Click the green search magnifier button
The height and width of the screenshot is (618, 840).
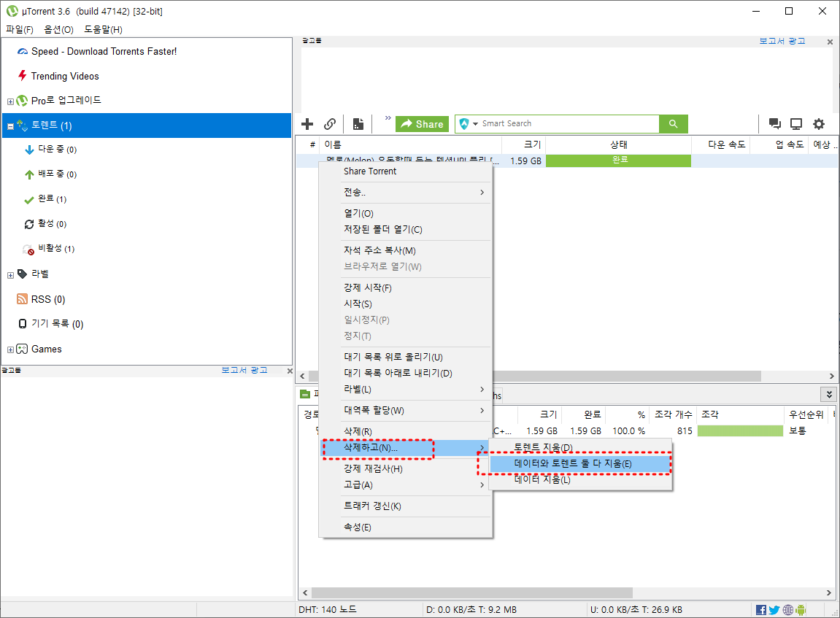point(674,124)
